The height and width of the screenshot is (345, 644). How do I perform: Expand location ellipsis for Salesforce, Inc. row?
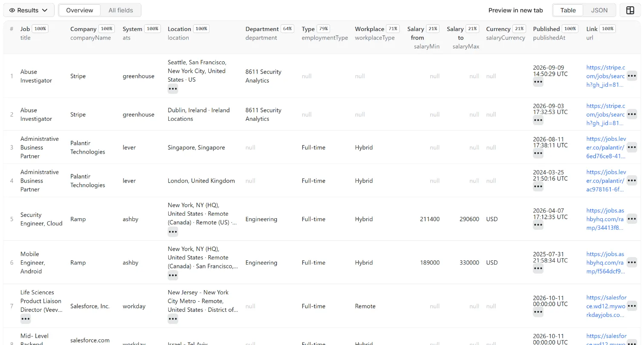tap(172, 319)
